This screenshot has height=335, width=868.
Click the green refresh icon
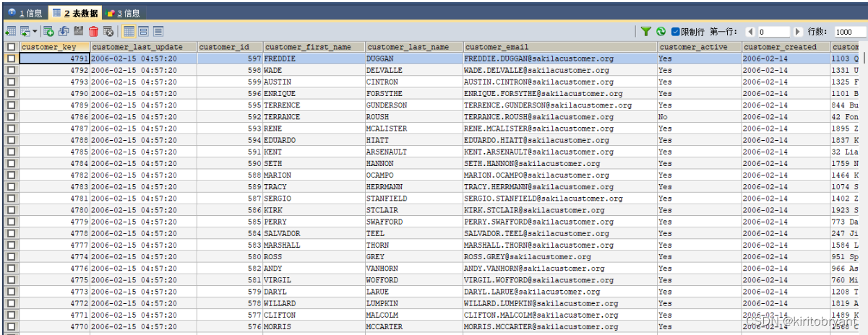(661, 32)
